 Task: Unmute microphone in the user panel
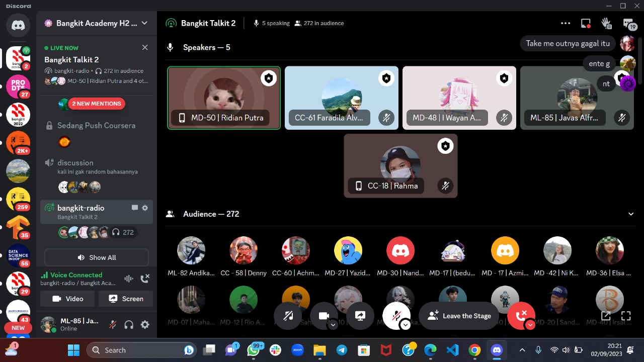[x=113, y=325]
